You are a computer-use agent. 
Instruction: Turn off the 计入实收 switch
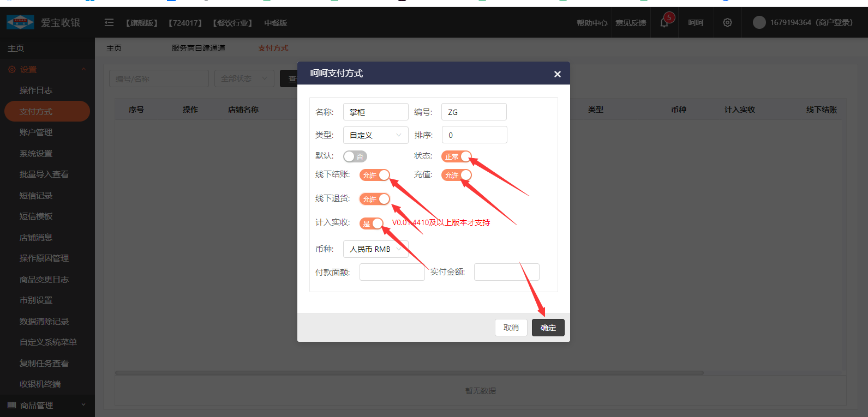click(x=371, y=223)
